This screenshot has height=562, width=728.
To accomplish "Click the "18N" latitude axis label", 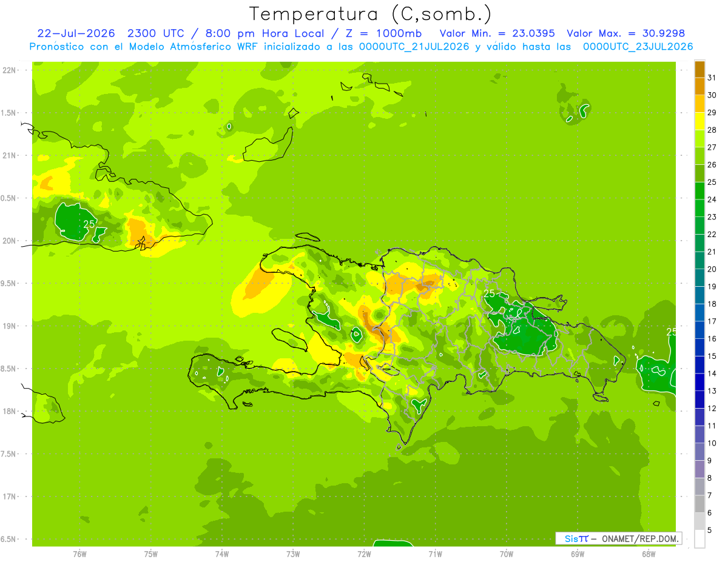I will 10,411.
